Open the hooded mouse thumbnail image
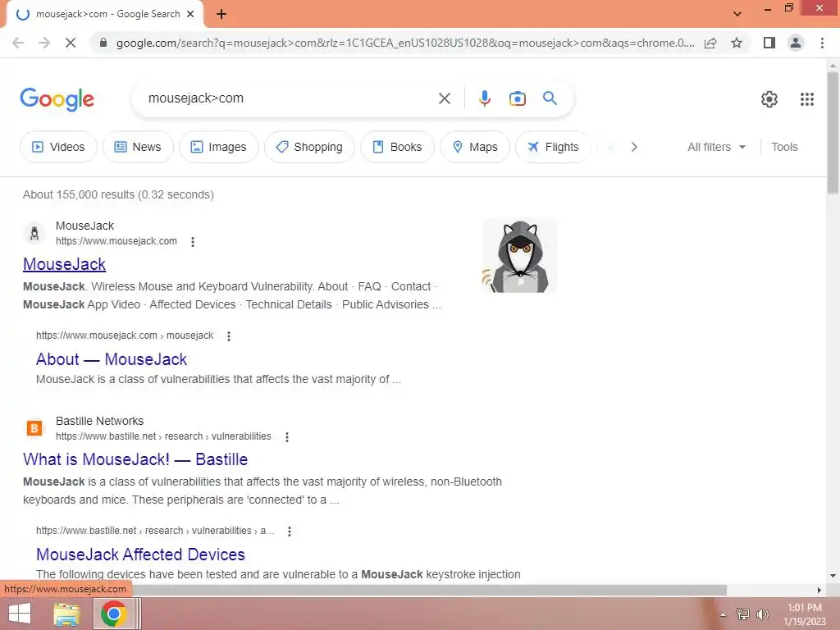This screenshot has height=630, width=840. pyautogui.click(x=519, y=256)
